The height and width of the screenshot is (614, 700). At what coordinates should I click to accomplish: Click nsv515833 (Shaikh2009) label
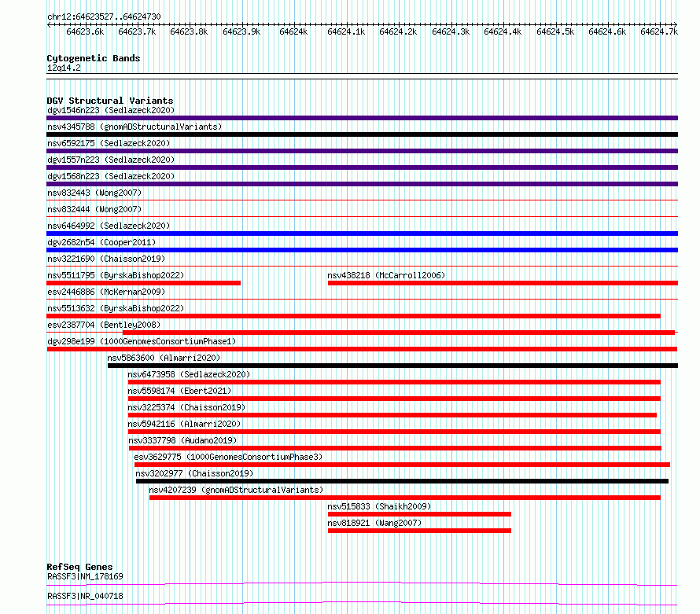[x=379, y=506]
